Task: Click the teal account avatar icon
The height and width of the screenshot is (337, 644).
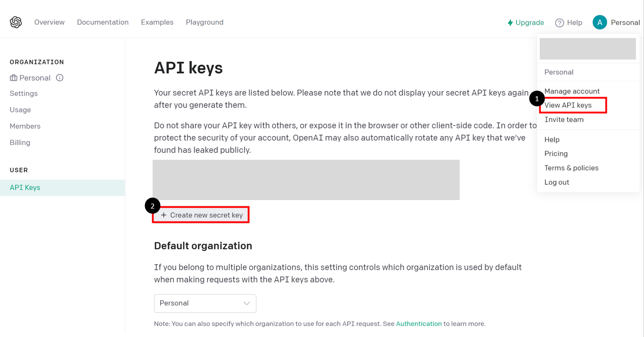Action: [600, 22]
